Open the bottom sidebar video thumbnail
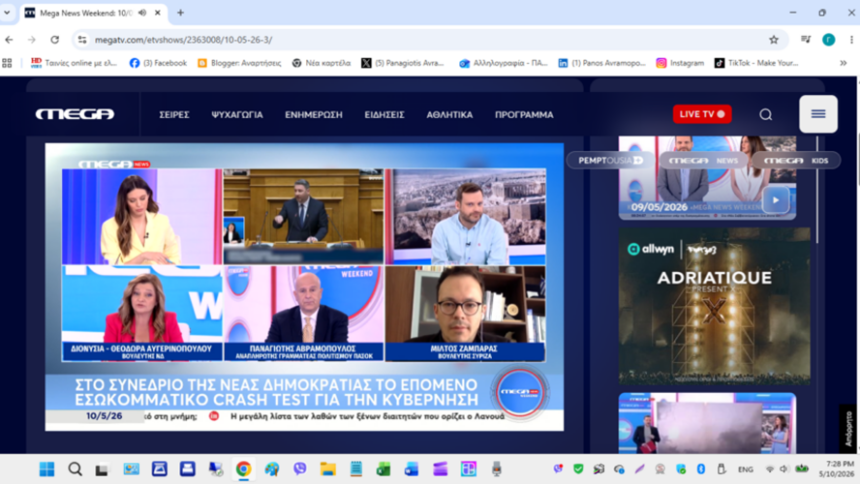The height and width of the screenshot is (484, 860). 707,423
